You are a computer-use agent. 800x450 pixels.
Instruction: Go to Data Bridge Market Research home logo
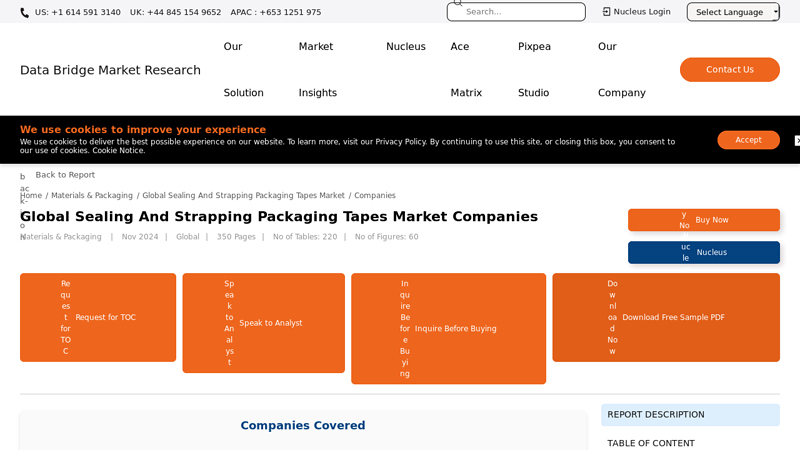point(110,70)
